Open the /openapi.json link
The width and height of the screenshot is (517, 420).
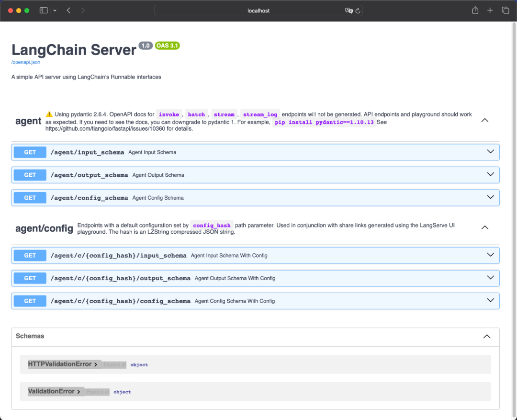click(26, 62)
